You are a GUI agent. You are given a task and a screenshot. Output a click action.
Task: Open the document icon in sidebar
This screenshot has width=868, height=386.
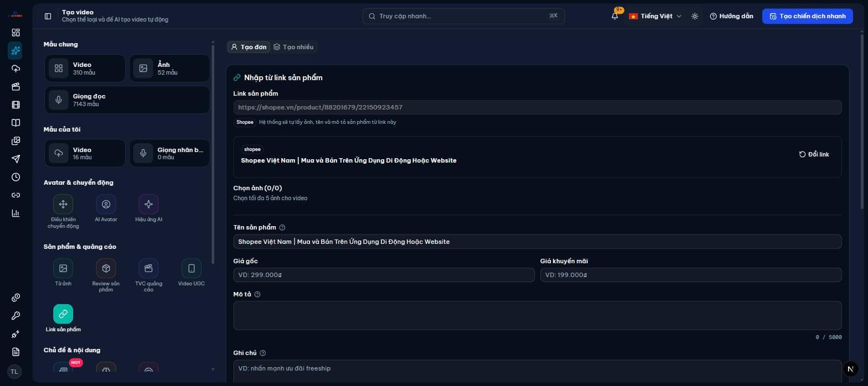(15, 352)
